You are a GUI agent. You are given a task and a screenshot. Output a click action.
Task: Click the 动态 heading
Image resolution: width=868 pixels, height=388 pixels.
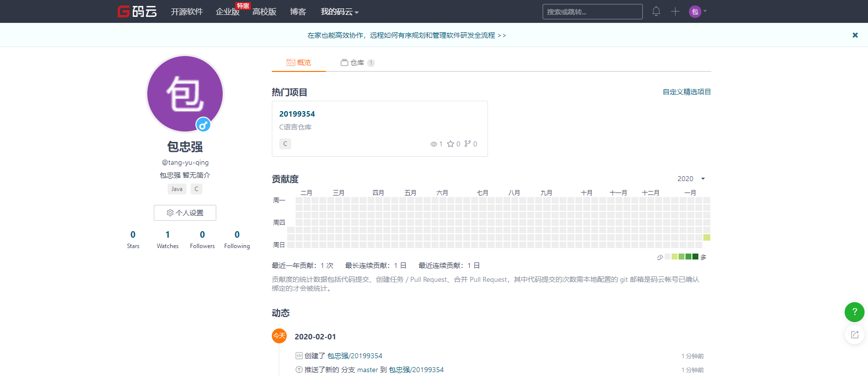click(x=281, y=313)
